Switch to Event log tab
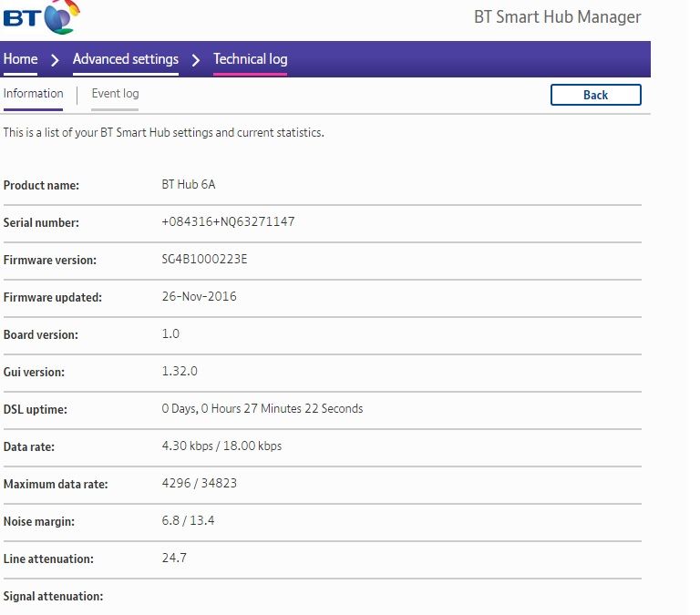This screenshot has height=615, width=700. click(x=115, y=93)
